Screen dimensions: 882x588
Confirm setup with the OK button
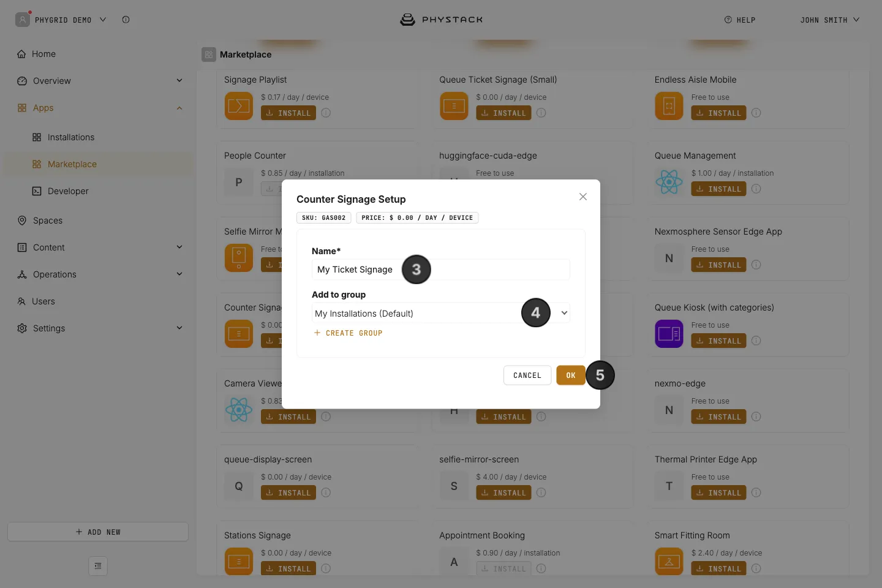tap(571, 375)
